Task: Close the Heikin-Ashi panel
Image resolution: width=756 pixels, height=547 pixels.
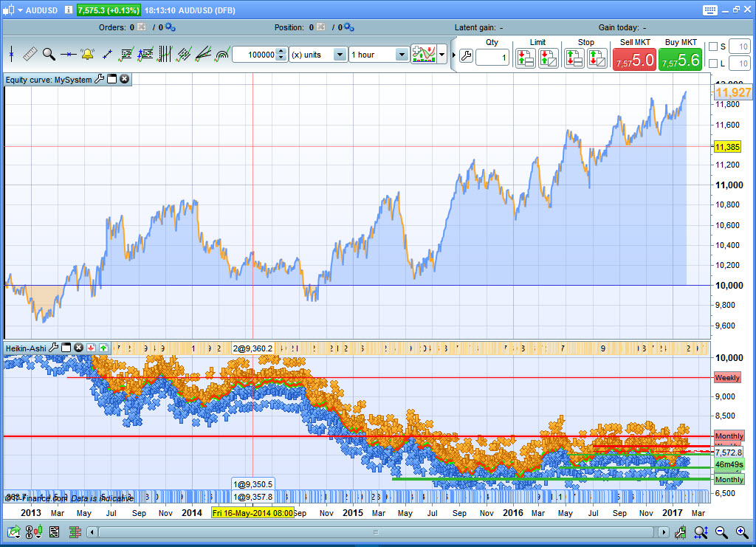Action: 78,347
